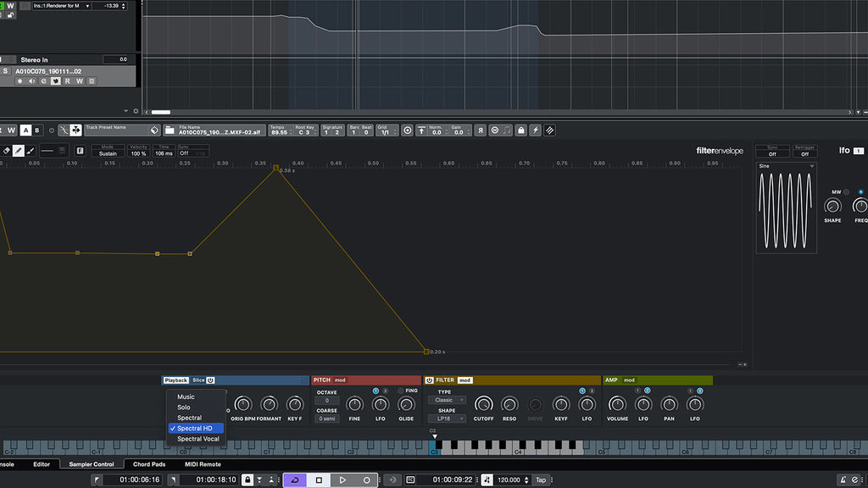Image resolution: width=868 pixels, height=488 pixels.
Task: Click the monophonic smiley icon
Action: coord(495,130)
